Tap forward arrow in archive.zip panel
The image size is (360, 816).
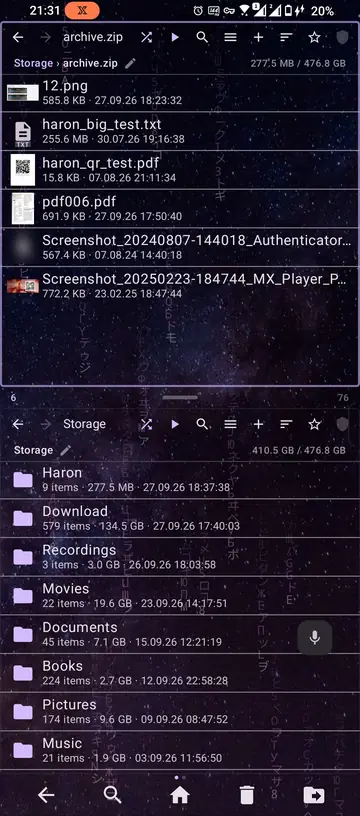[46, 37]
